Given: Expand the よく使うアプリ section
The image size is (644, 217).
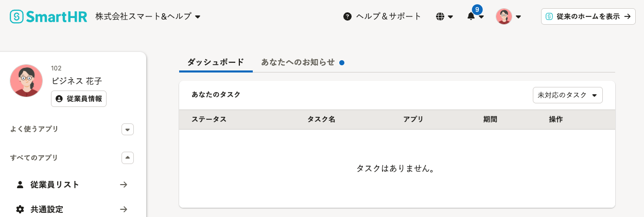Looking at the screenshot, I should tap(128, 129).
